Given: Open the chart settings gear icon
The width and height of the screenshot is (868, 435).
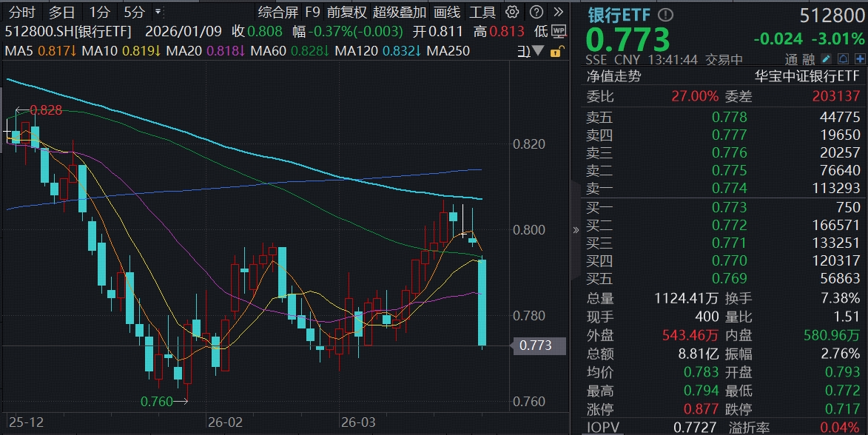Looking at the screenshot, I should tap(512, 12).
